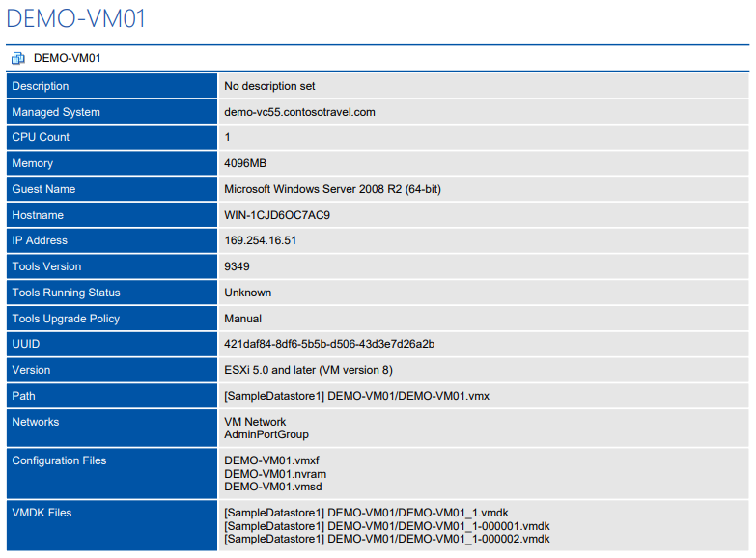Click the Unknown status value

point(248,293)
